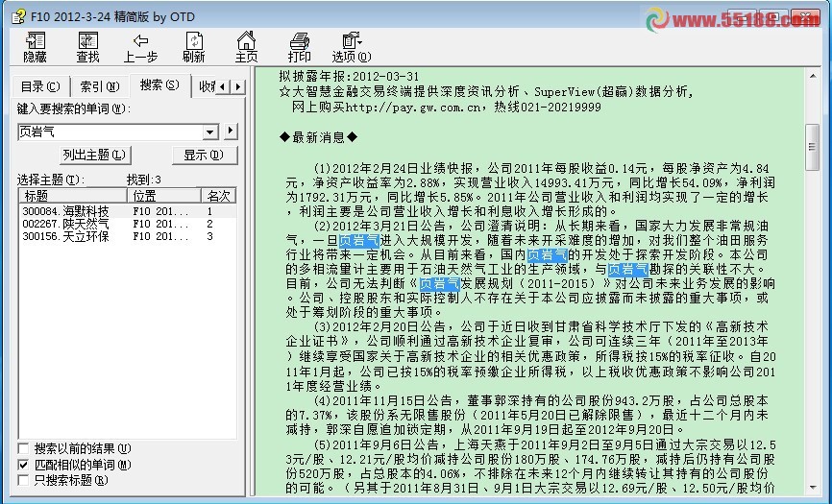Click the content pane scroll-up arrow
Screen dimensions: 832x504
[813, 76]
